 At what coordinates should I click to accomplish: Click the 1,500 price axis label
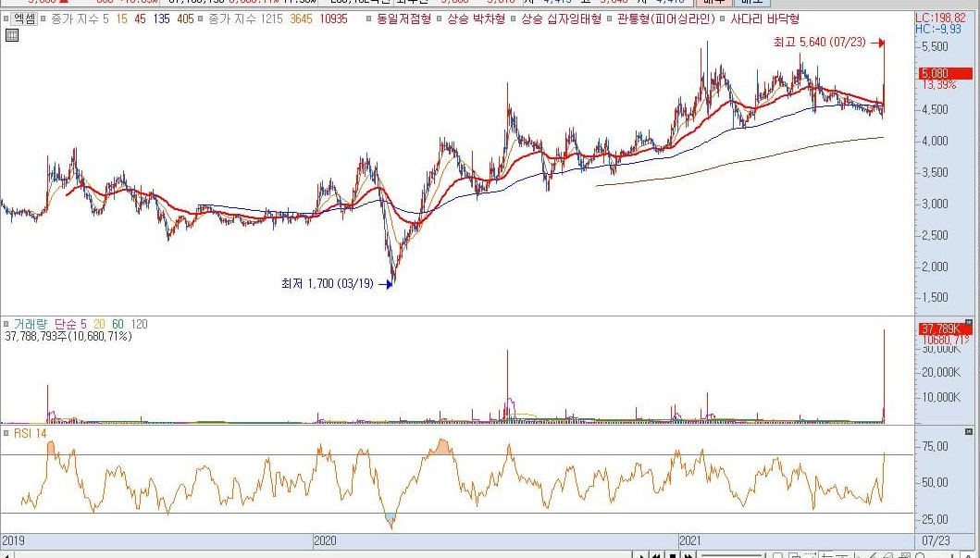[x=935, y=297]
